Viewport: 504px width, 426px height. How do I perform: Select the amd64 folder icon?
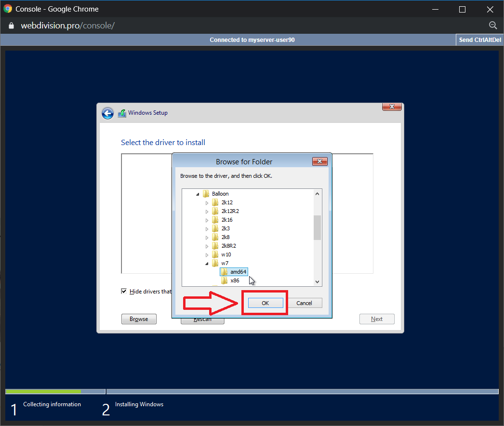click(x=225, y=272)
